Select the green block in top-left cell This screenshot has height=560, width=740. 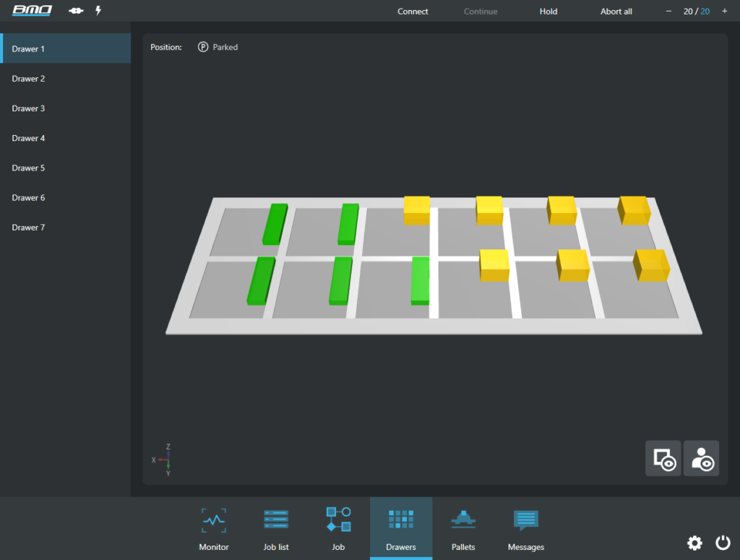click(x=275, y=224)
